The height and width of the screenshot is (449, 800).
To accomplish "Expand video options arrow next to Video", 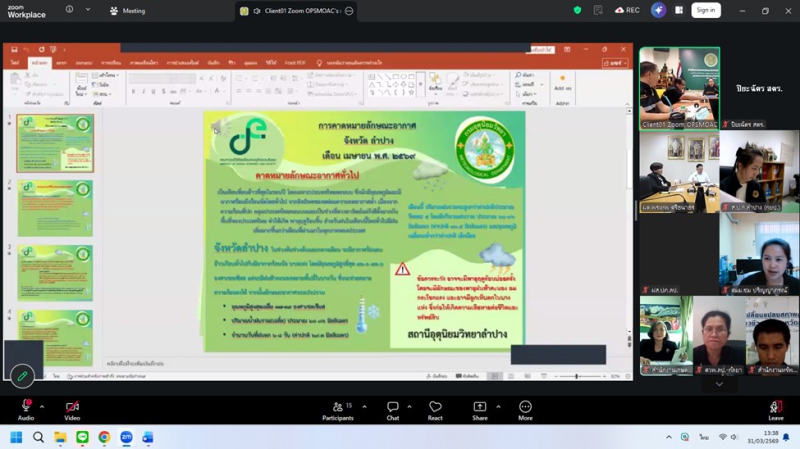I will (89, 407).
